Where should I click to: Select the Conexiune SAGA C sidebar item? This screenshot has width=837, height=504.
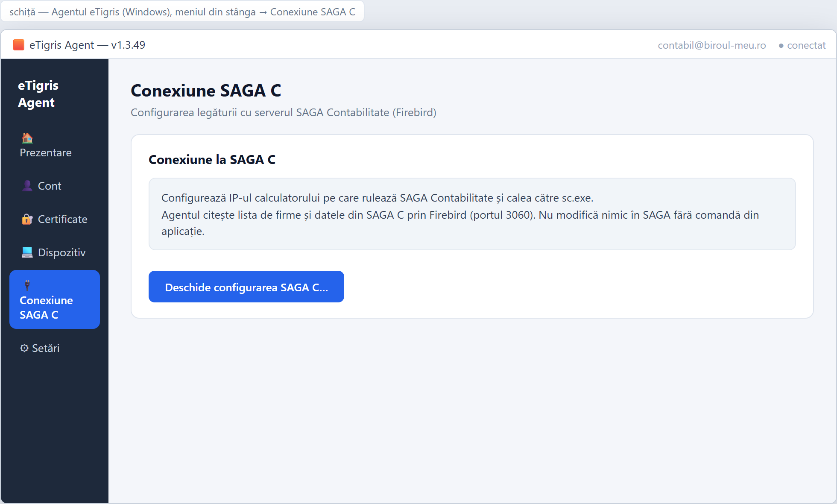pos(55,299)
